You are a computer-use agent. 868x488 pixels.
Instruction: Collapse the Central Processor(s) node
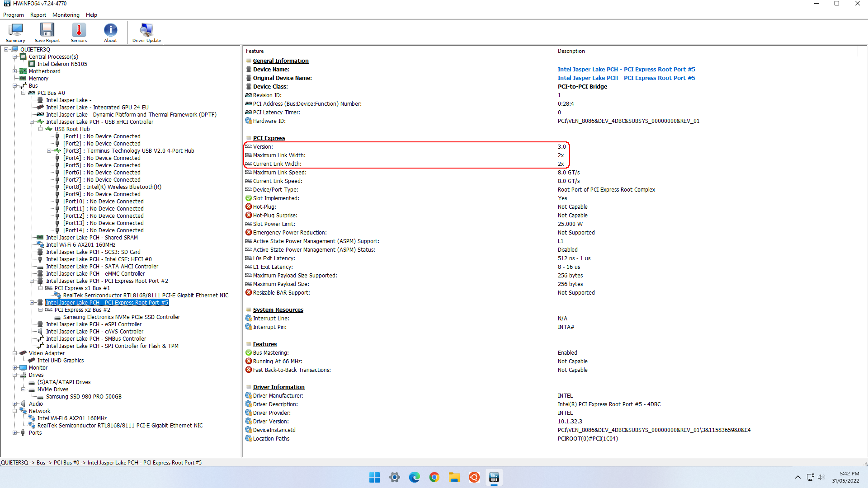[x=15, y=57]
